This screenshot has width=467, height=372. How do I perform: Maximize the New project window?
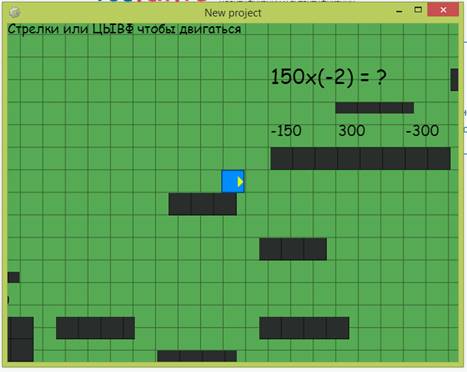pos(418,10)
